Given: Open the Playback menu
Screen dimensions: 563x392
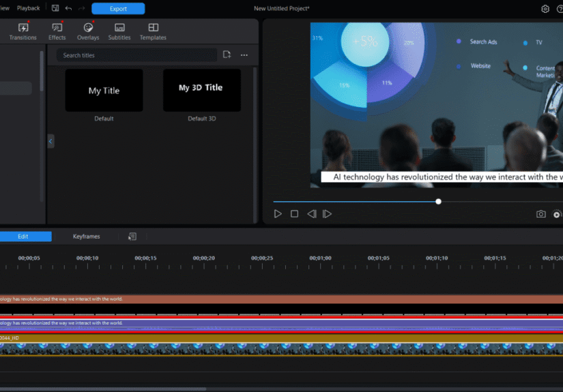Looking at the screenshot, I should tap(29, 8).
